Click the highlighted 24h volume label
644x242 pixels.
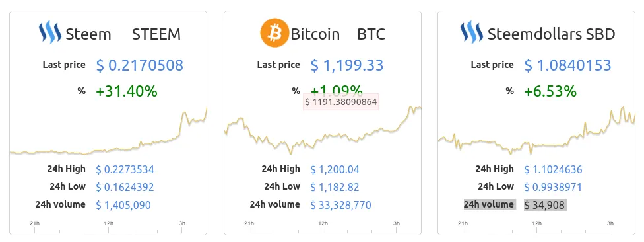(x=489, y=204)
